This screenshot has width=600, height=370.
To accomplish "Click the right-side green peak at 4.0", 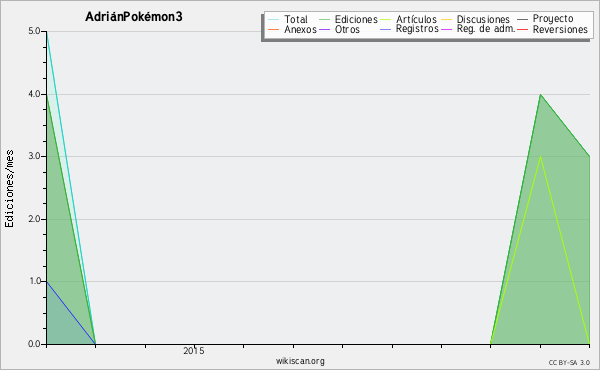I will 540,95.
